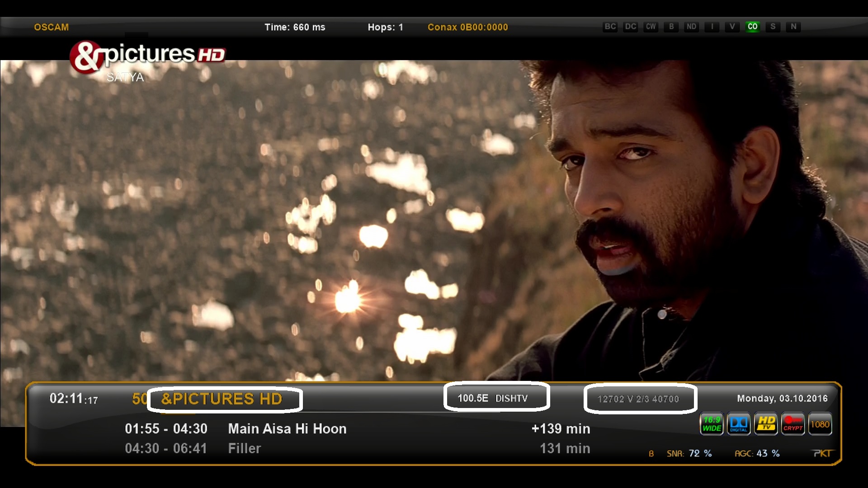Click next event time 04:30 - 06:41

click(166, 448)
